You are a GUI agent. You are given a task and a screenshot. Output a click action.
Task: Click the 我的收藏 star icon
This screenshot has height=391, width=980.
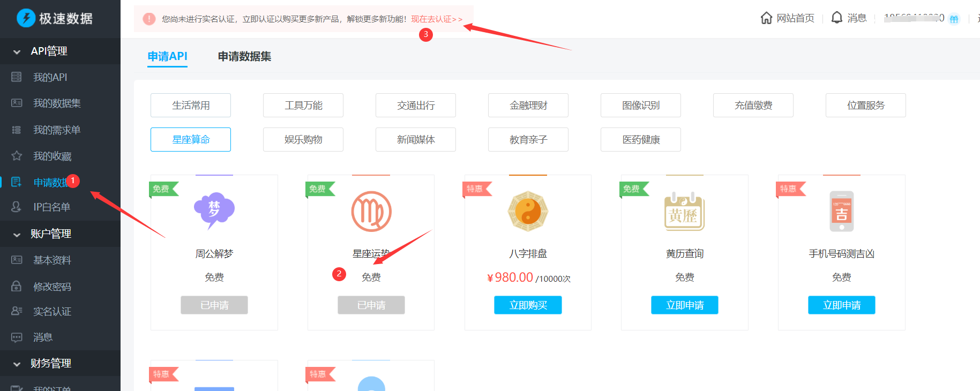17,156
